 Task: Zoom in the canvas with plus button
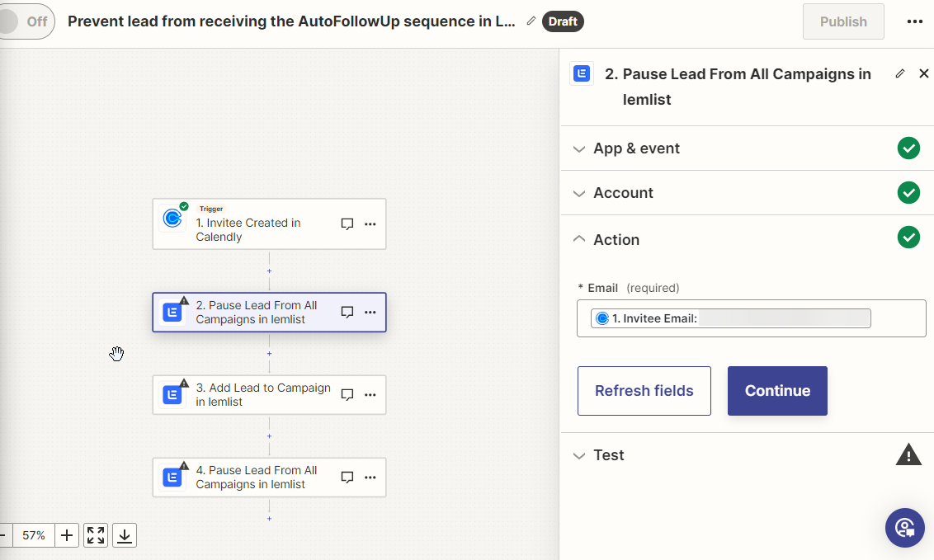tap(67, 535)
